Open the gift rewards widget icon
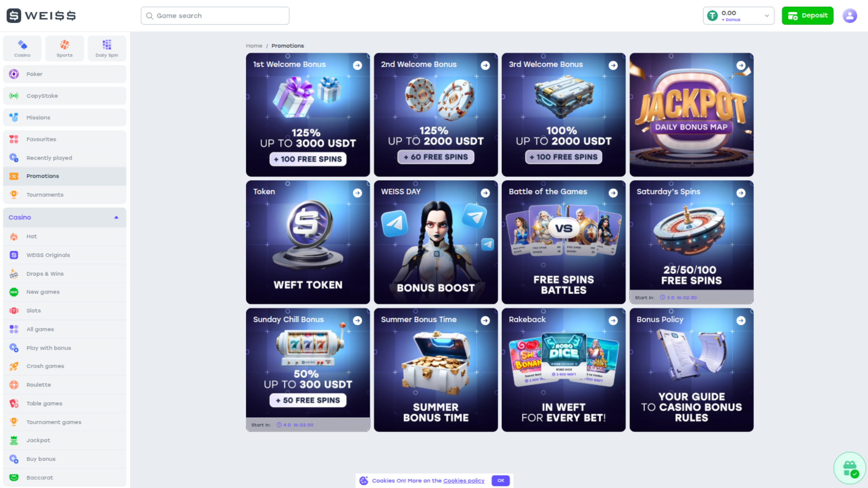 849,468
